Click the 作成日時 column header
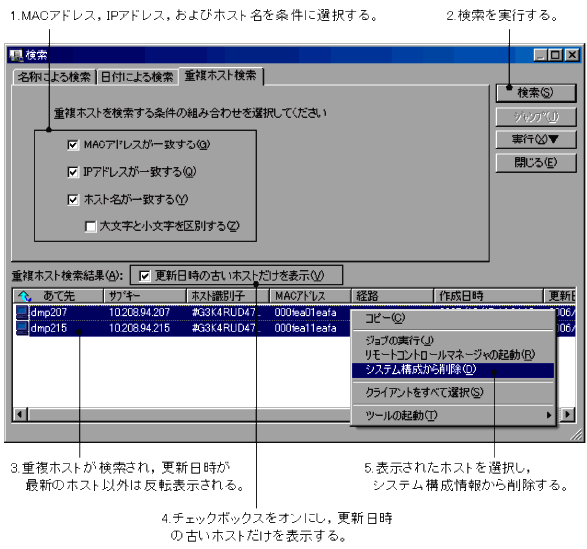 (489, 296)
